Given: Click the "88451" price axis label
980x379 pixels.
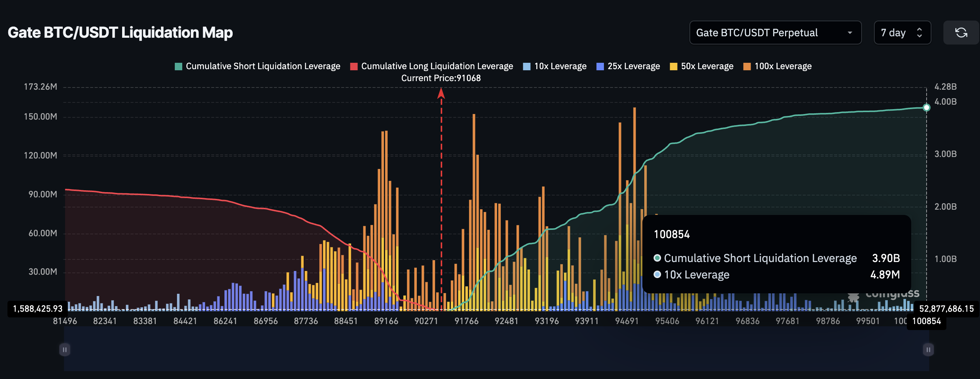Looking at the screenshot, I should [x=346, y=321].
